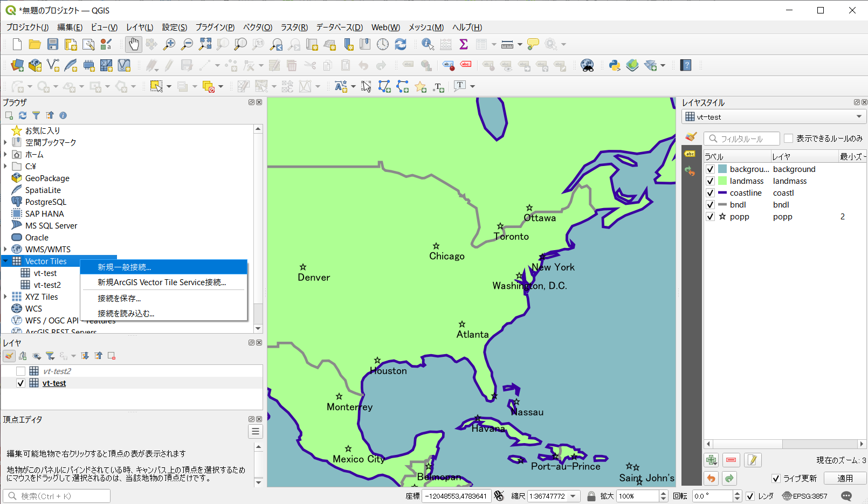Refresh the Browser panel

pos(22,115)
